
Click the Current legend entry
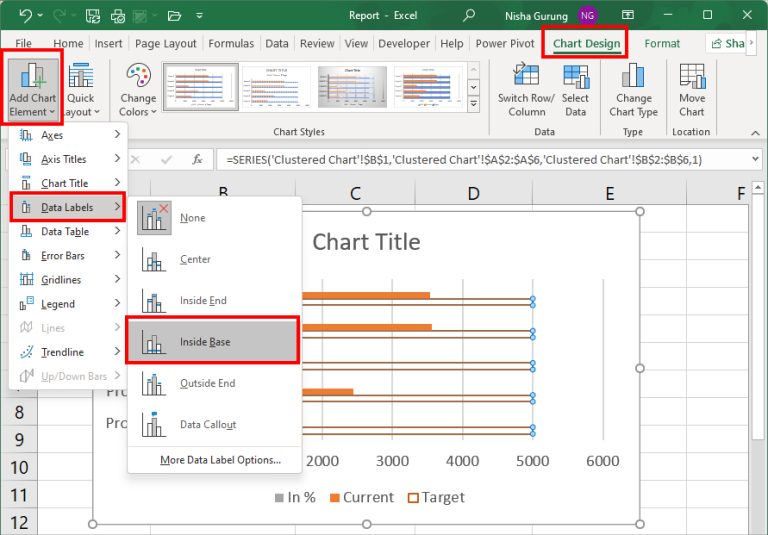pos(362,497)
